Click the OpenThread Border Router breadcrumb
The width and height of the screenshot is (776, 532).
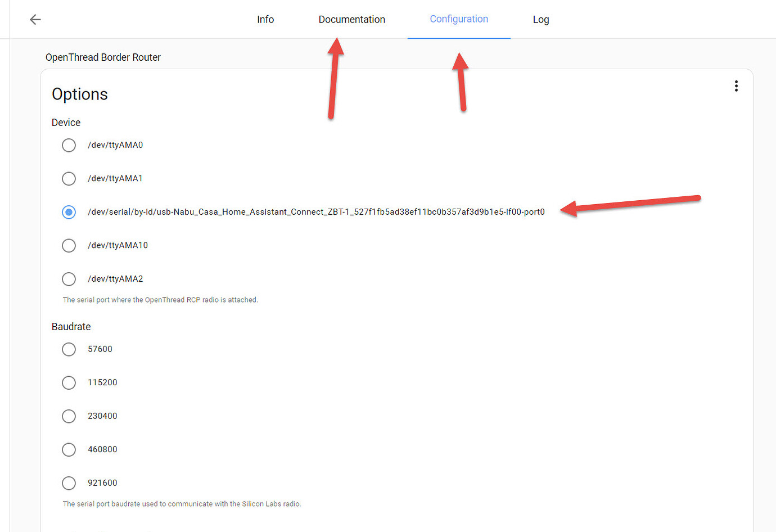(103, 57)
